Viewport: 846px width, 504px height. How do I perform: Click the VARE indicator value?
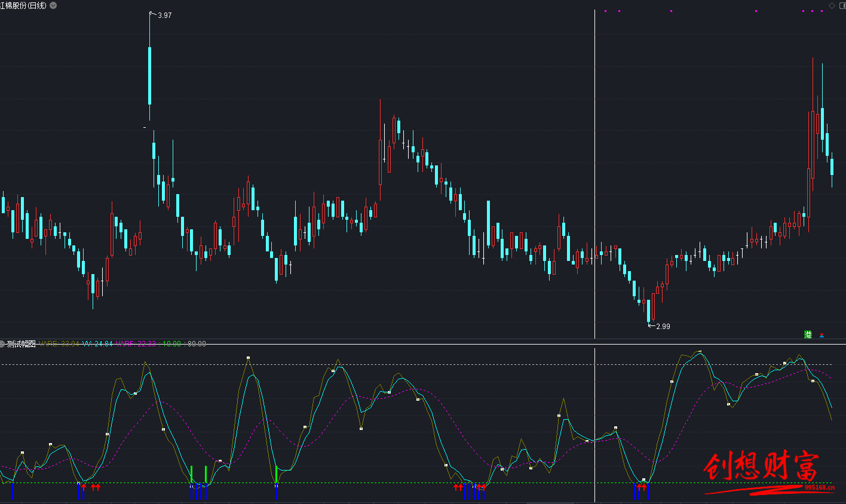(x=59, y=344)
